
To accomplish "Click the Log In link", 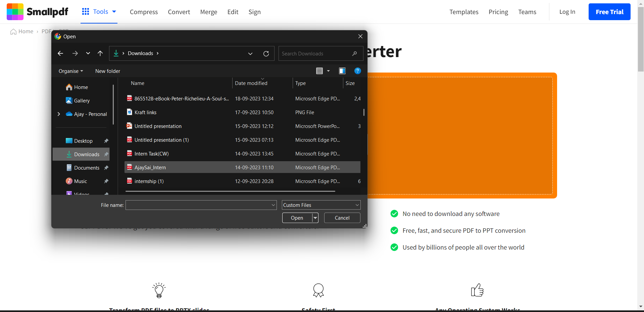I will (567, 12).
